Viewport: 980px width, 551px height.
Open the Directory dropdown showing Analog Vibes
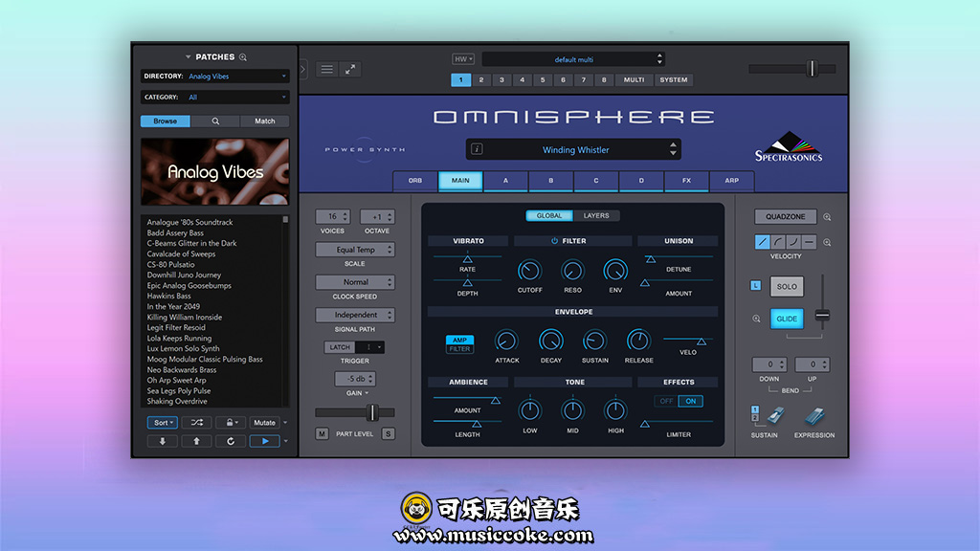[x=214, y=77]
